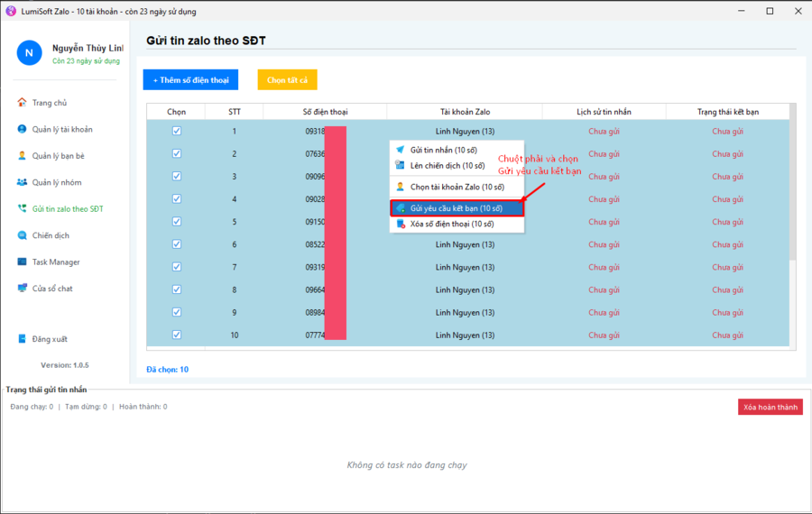This screenshot has height=514, width=812.
Task: Click the table's vertical scrollbar
Action: tap(793, 180)
